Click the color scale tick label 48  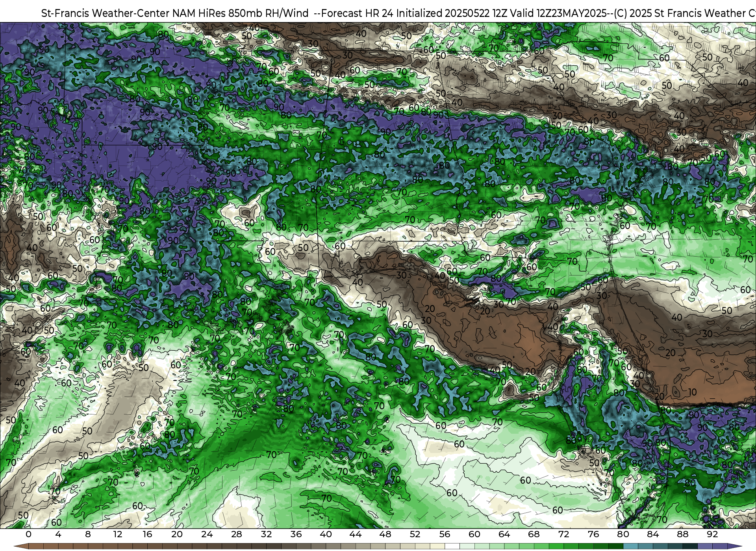(385, 534)
